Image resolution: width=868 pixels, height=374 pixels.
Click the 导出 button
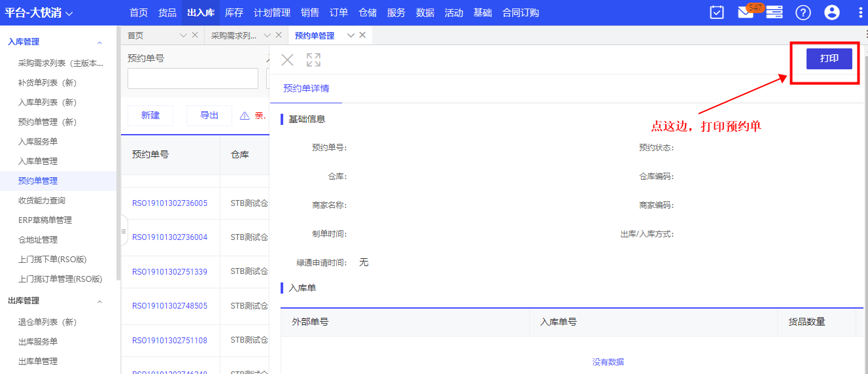pyautogui.click(x=209, y=116)
